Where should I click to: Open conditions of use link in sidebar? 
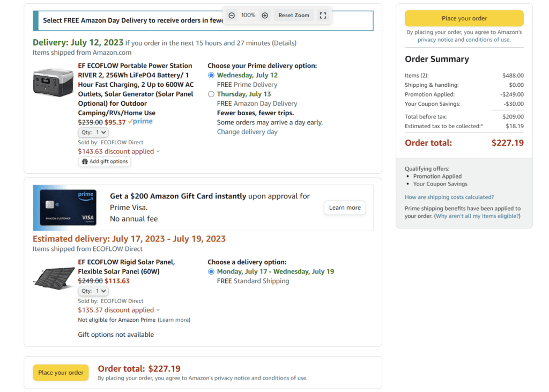[487, 40]
